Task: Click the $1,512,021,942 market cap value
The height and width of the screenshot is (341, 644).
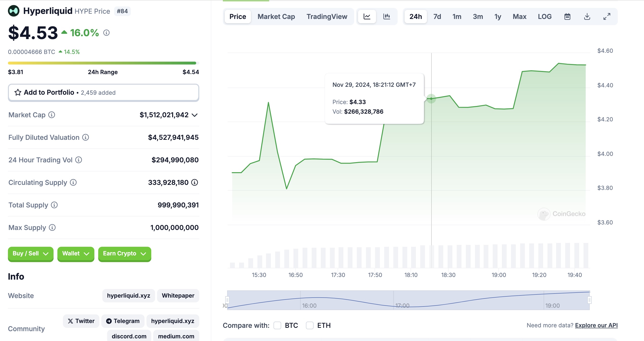Action: click(x=164, y=115)
